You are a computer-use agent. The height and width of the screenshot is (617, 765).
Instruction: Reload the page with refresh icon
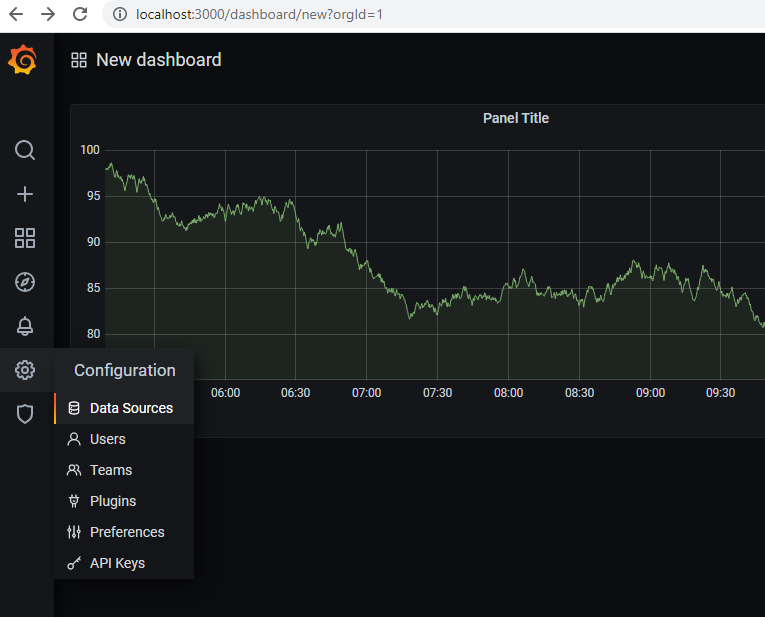[80, 14]
